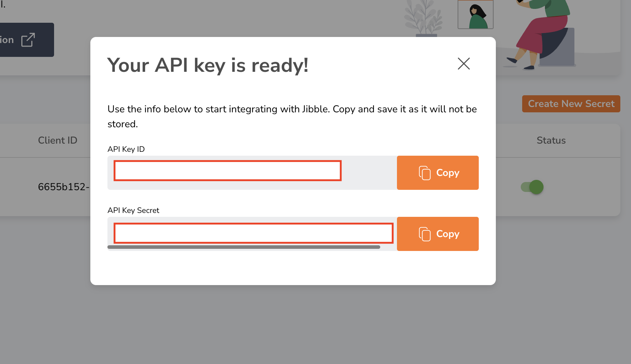
Task: Toggle the Status switch for client 6655b152
Action: pyautogui.click(x=532, y=187)
